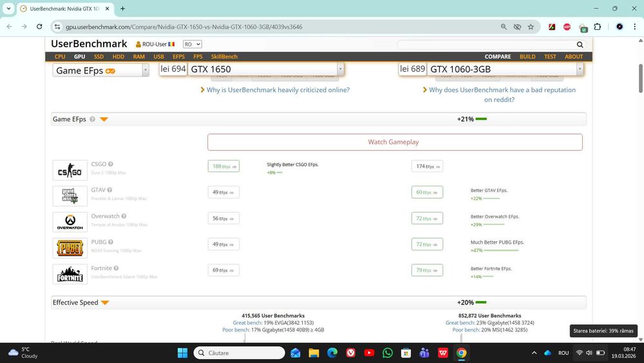Click the site search magnifier icon
Viewport: 644px width, 363px height.
coord(580,44)
